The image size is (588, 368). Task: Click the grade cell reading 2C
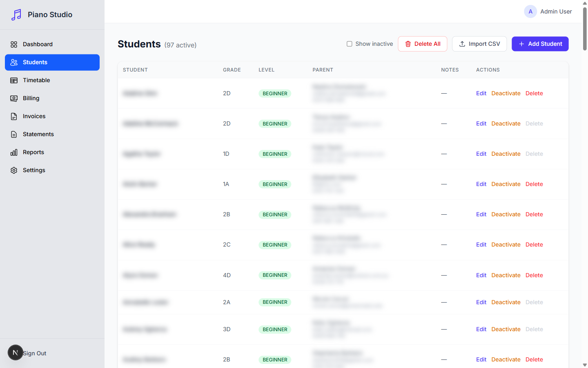tap(227, 245)
